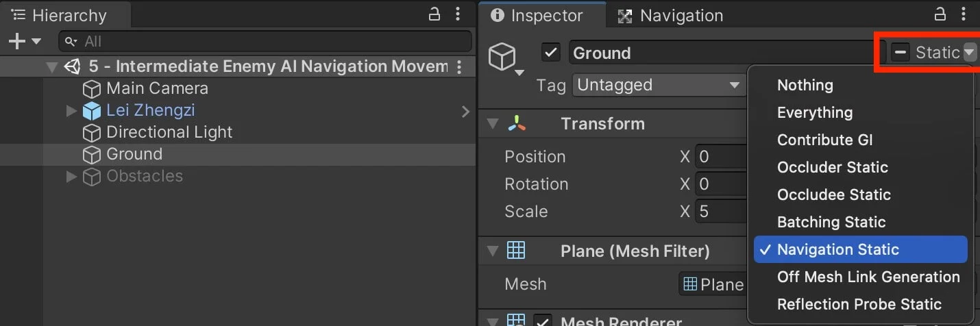The width and height of the screenshot is (980, 326).
Task: Toggle the Static checkbox
Action: coord(901,52)
